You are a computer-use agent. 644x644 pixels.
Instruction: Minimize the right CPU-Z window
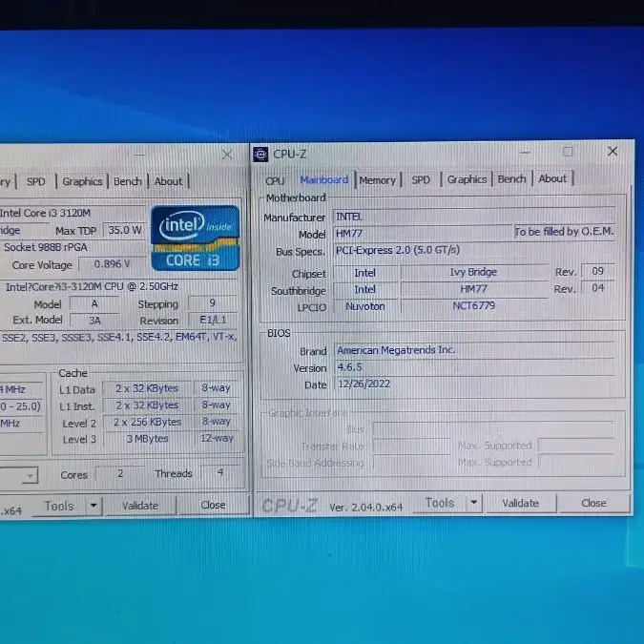525,153
